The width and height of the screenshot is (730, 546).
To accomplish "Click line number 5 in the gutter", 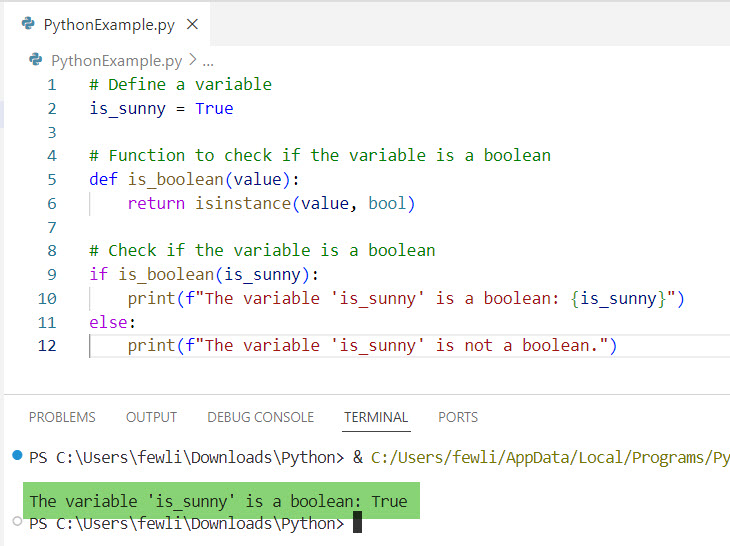I will tap(52, 179).
